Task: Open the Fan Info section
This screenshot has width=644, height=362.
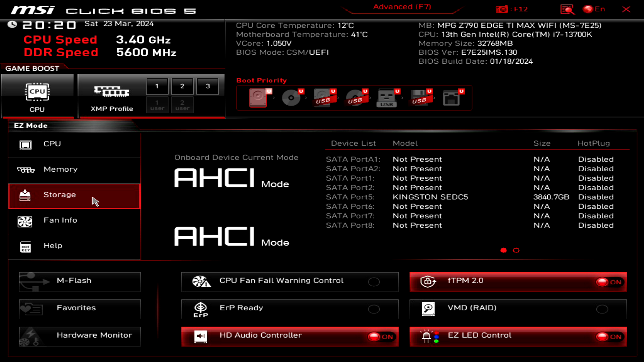Action: click(x=74, y=221)
